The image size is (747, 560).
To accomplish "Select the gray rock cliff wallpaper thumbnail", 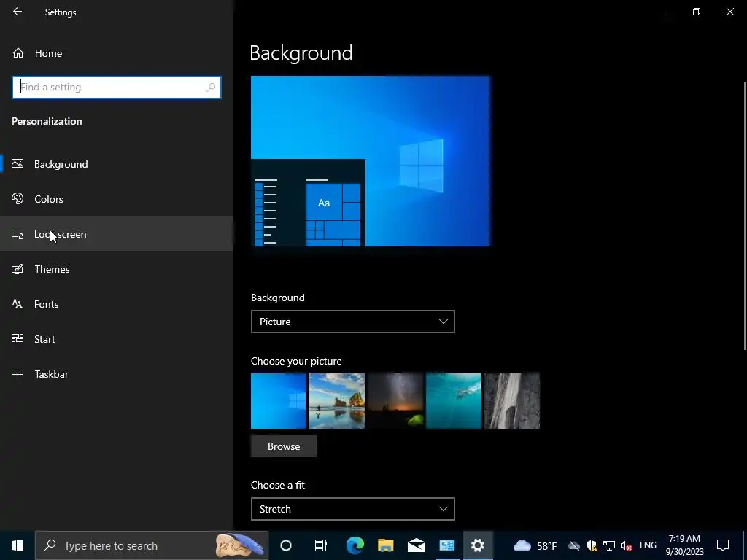I will (x=512, y=401).
